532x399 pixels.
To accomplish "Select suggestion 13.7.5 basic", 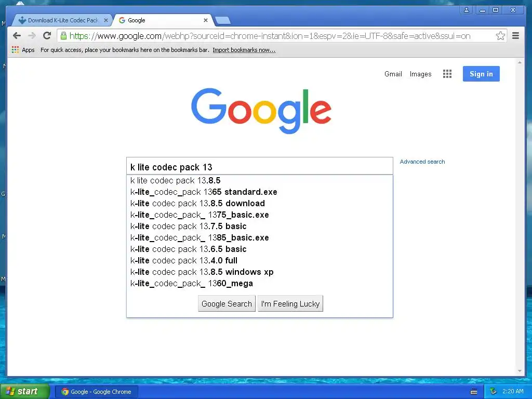I will [260, 227].
